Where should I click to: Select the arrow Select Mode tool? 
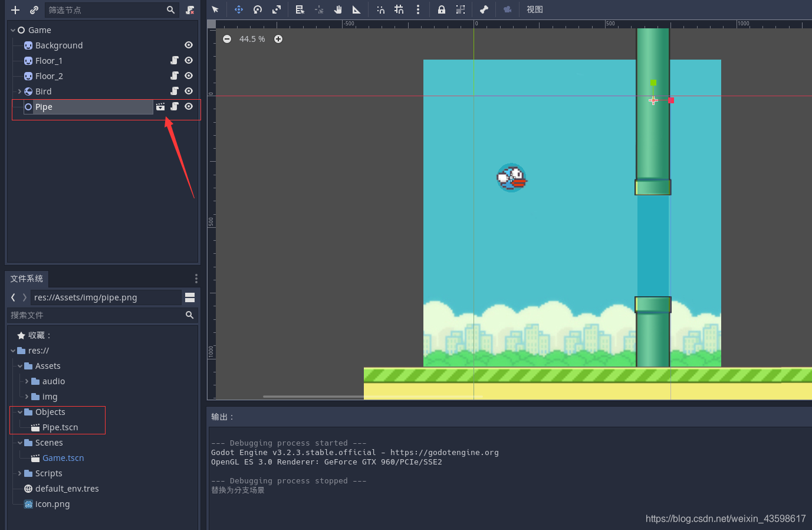[x=215, y=9]
